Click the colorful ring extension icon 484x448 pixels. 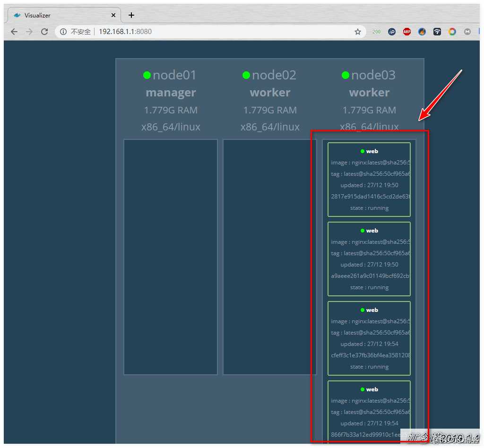(x=452, y=32)
